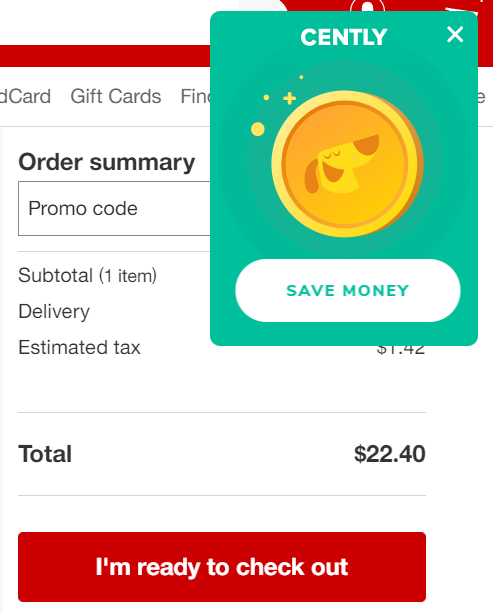The width and height of the screenshot is (493, 613).
Task: Click the Order summary heading
Action: tap(107, 162)
